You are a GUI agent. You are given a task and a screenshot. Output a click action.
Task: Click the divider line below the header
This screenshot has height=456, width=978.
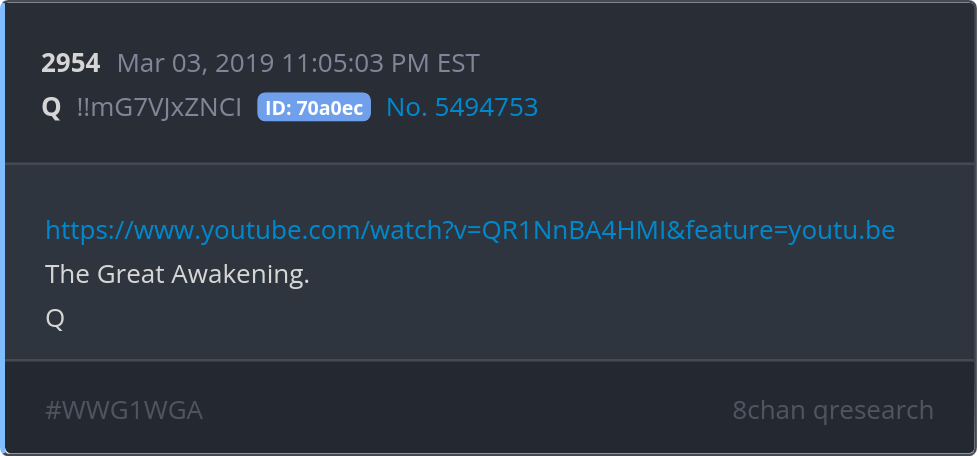[490, 163]
